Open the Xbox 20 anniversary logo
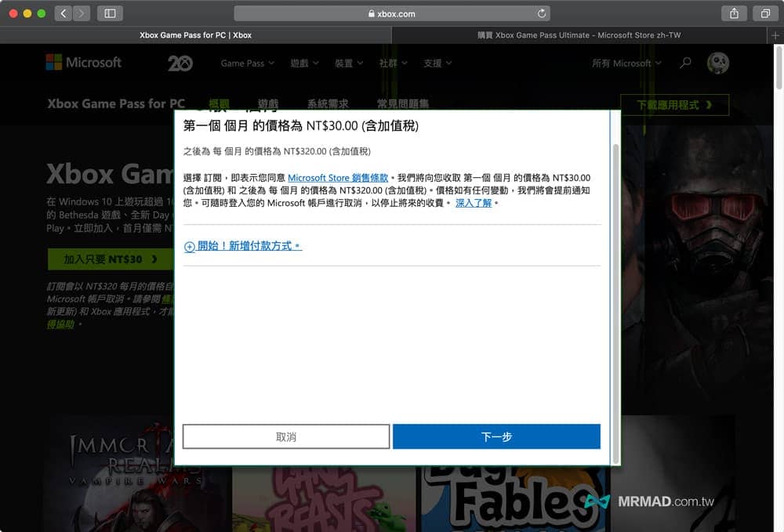Image resolution: width=784 pixels, height=532 pixels. point(180,63)
